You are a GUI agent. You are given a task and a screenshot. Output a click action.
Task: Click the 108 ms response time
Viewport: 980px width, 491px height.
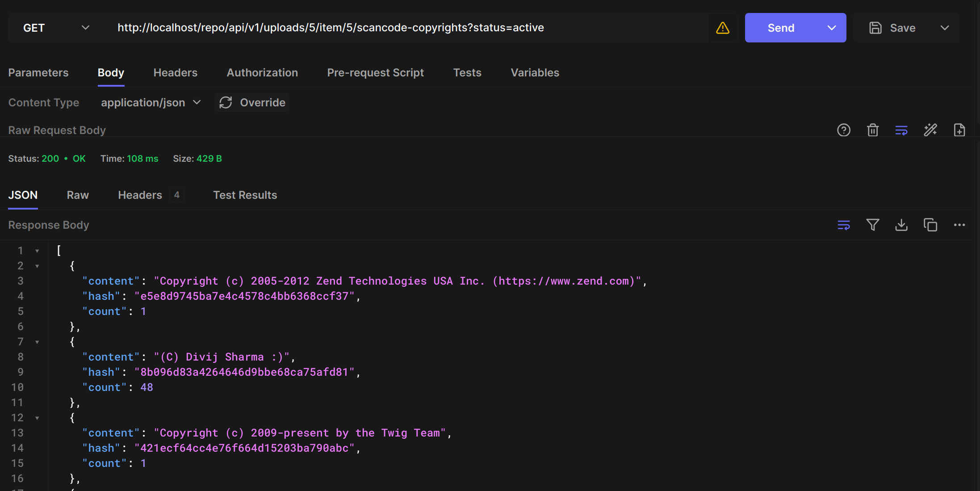142,159
